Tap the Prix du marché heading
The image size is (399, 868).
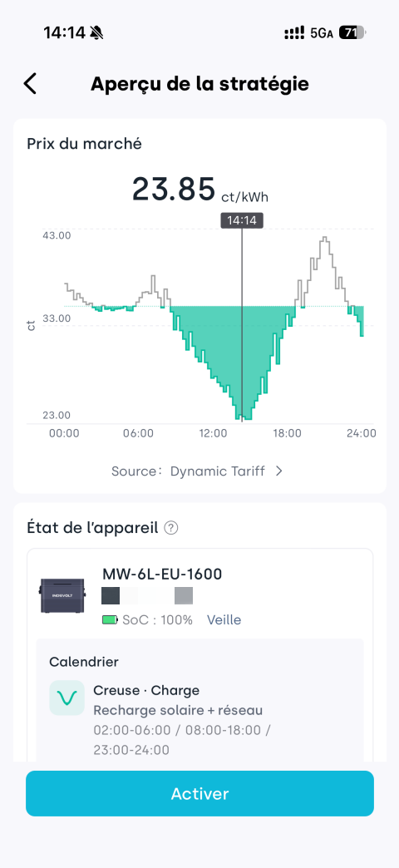pos(84,144)
